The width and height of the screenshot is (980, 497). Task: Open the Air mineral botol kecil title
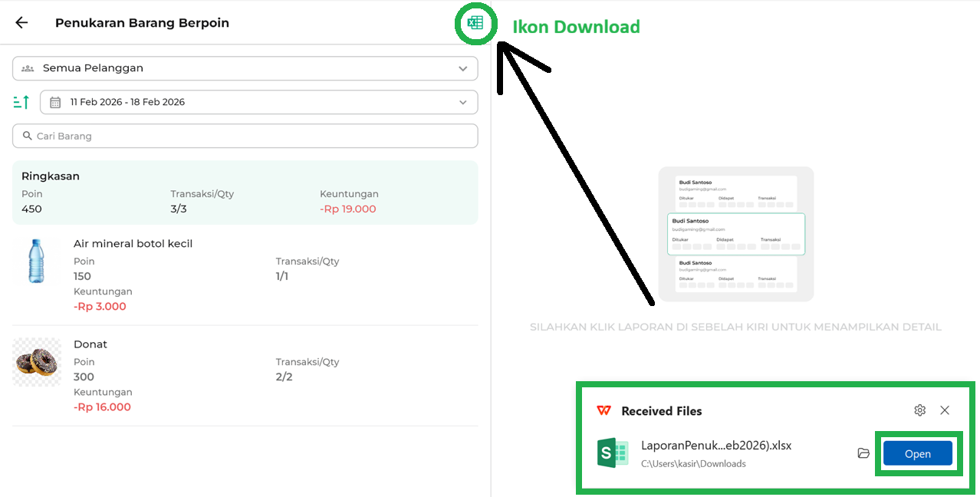coord(133,244)
